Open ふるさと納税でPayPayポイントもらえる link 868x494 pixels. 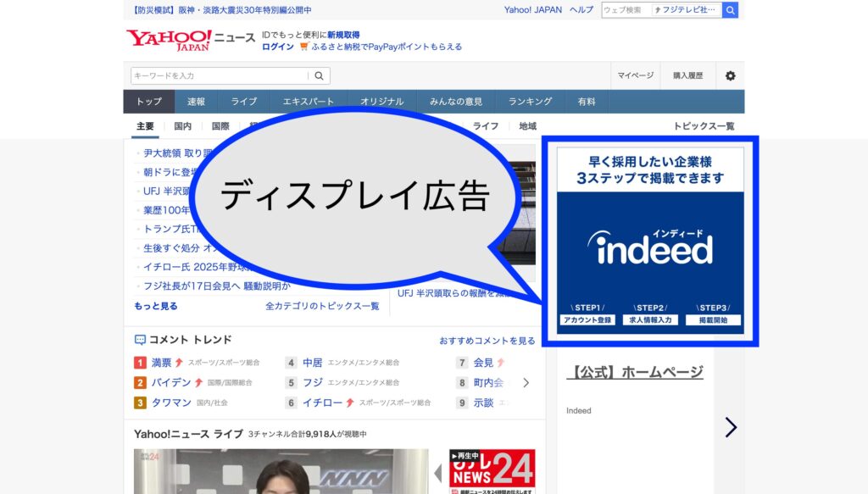(387, 47)
